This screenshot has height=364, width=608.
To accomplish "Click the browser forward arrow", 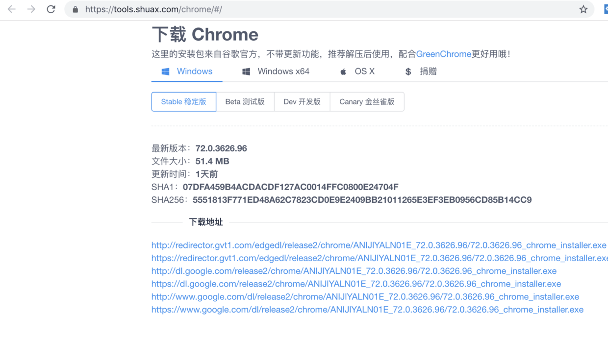I will (31, 9).
